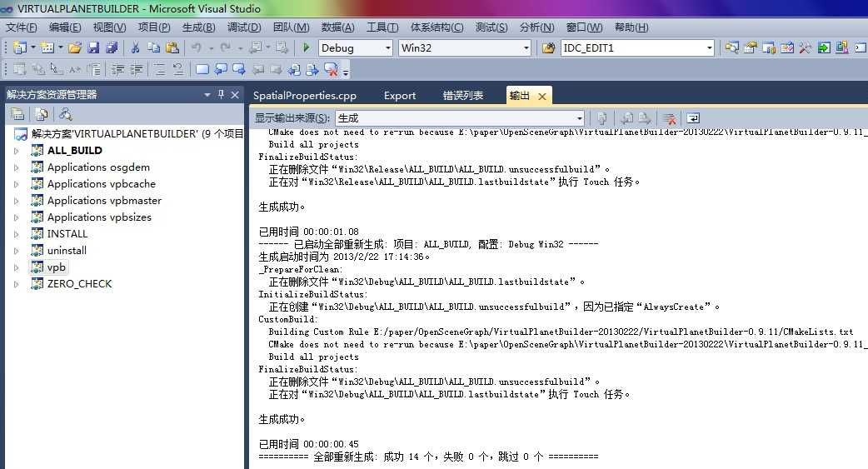The width and height of the screenshot is (868, 469).
Task: Click Show All Files icon in Solution Explorer
Action: coord(42,114)
